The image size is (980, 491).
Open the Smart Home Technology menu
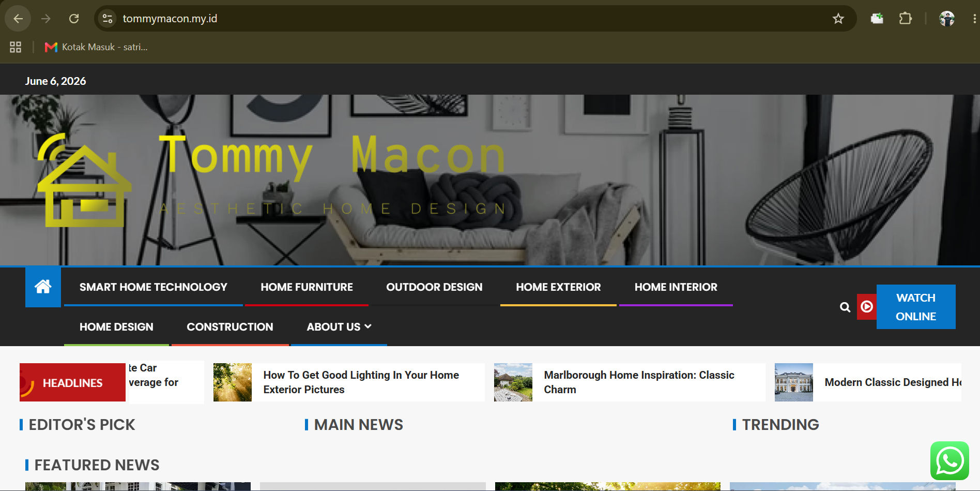154,287
